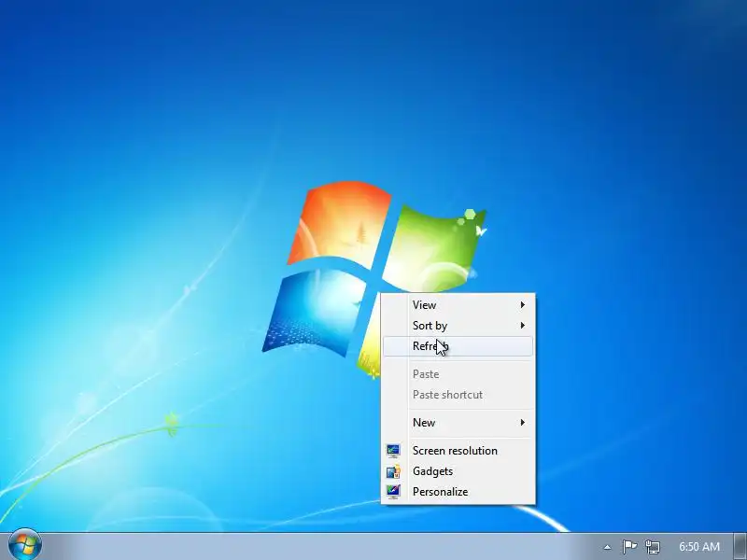Select Screen resolution menu entry
The height and width of the screenshot is (560, 747).
pyautogui.click(x=458, y=451)
